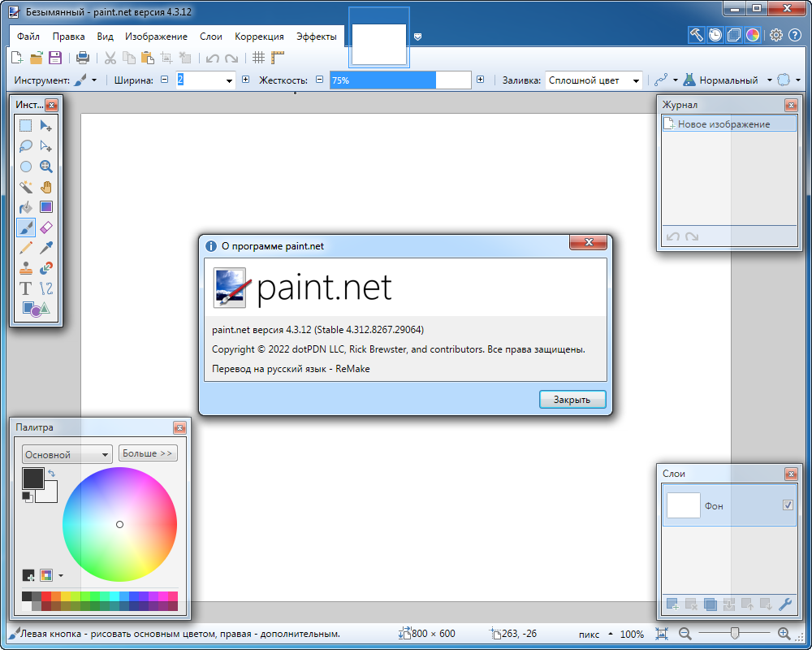The width and height of the screenshot is (812, 650).
Task: Click the Save file icon
Action: 55,58
